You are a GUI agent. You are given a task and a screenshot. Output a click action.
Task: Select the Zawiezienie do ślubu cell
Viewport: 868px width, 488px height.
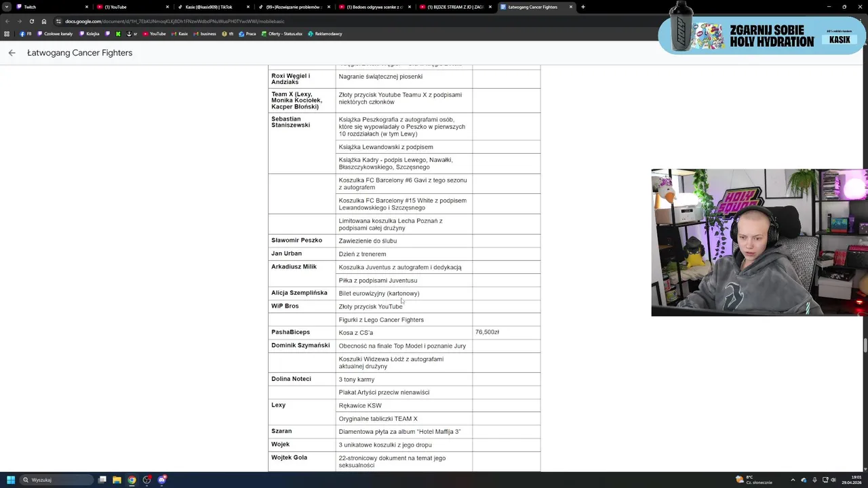coord(404,241)
